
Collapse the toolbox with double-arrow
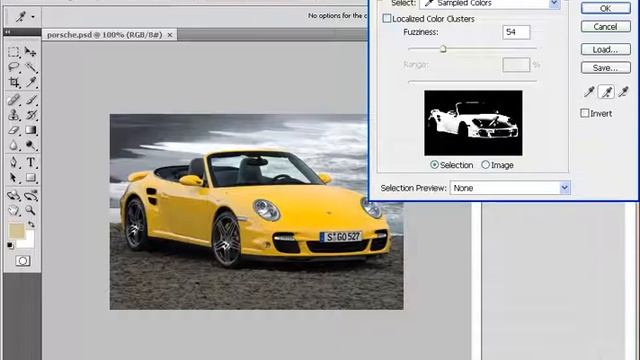(x=8, y=31)
